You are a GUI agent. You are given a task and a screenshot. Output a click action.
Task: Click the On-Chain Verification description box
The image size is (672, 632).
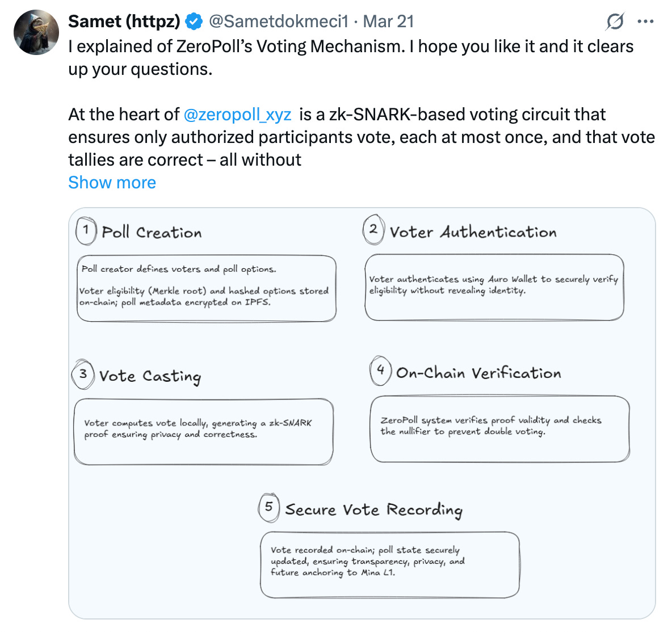point(499,429)
